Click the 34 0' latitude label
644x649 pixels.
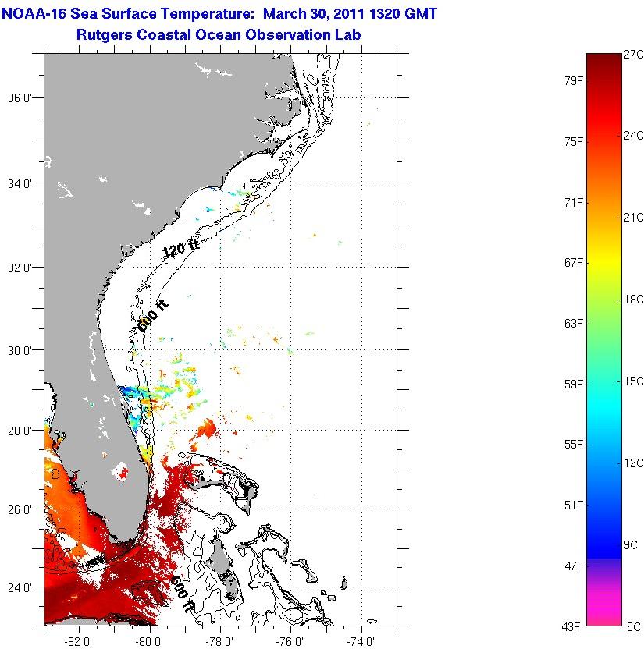point(20,183)
